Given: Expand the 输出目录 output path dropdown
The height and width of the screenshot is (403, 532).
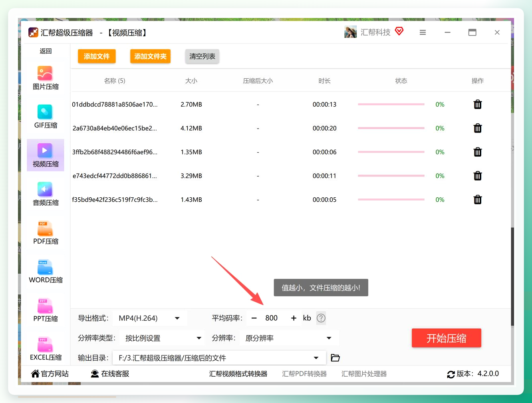Looking at the screenshot, I should (x=316, y=358).
